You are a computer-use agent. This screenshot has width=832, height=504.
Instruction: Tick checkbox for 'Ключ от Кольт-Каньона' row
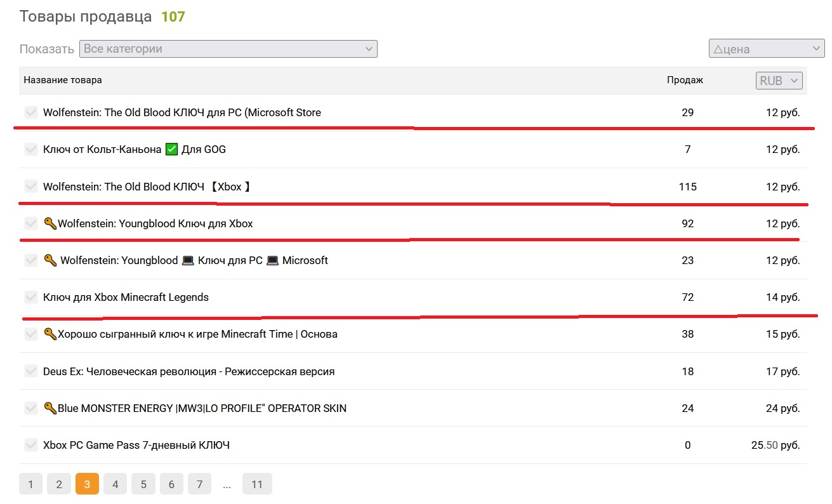click(x=31, y=149)
